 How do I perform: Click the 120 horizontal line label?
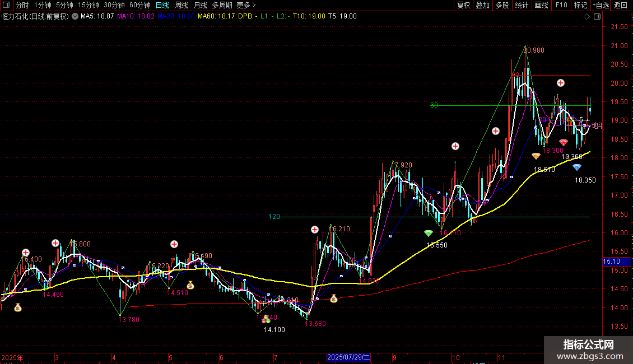point(274,217)
